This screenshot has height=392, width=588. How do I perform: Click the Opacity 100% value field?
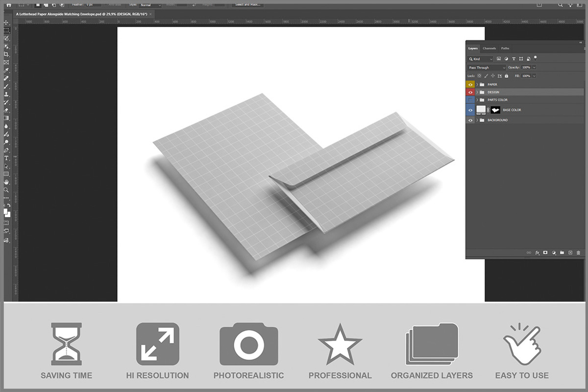(526, 67)
